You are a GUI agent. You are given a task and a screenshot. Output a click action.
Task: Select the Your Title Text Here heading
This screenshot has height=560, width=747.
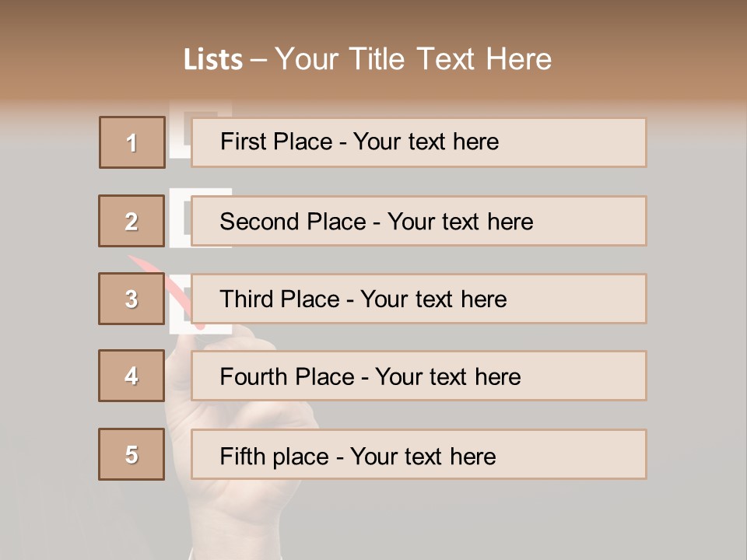pyautogui.click(x=413, y=59)
